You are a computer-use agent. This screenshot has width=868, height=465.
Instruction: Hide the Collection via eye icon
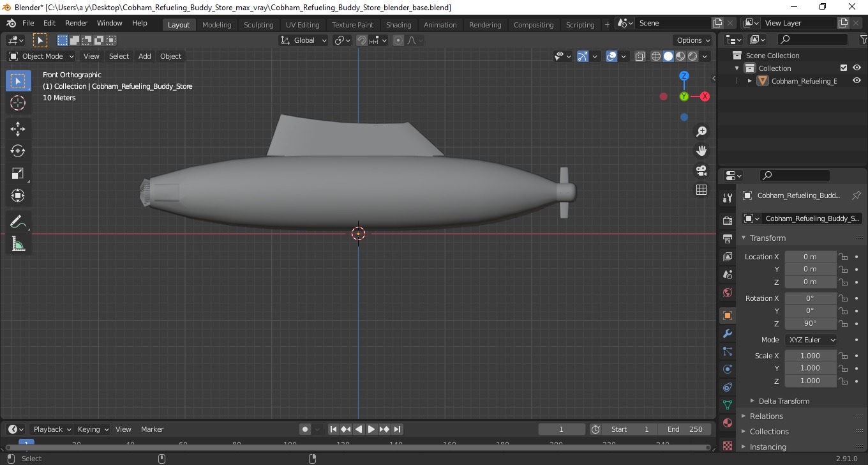(x=857, y=68)
